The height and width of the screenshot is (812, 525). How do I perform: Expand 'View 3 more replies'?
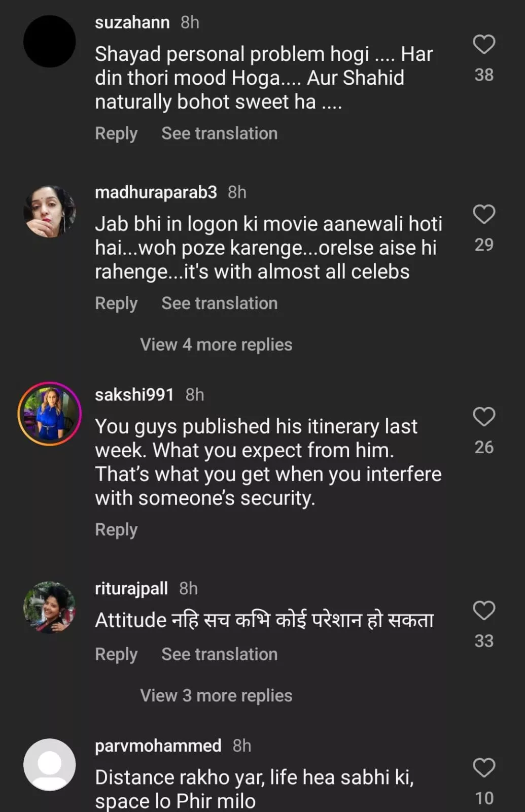point(216,695)
